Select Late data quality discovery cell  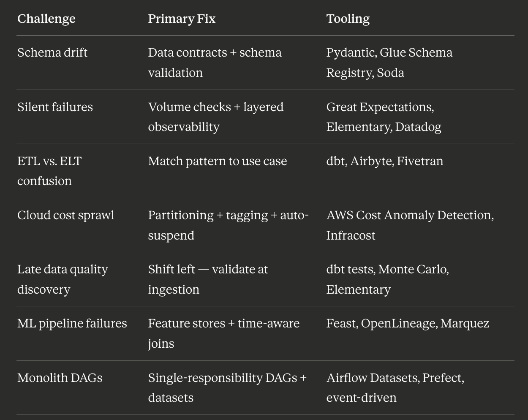[x=63, y=279]
